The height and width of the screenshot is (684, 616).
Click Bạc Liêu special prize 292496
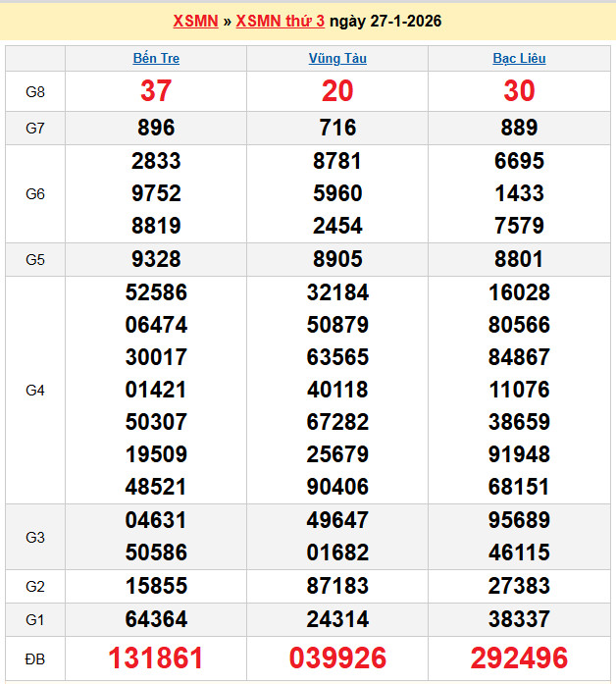(x=519, y=658)
